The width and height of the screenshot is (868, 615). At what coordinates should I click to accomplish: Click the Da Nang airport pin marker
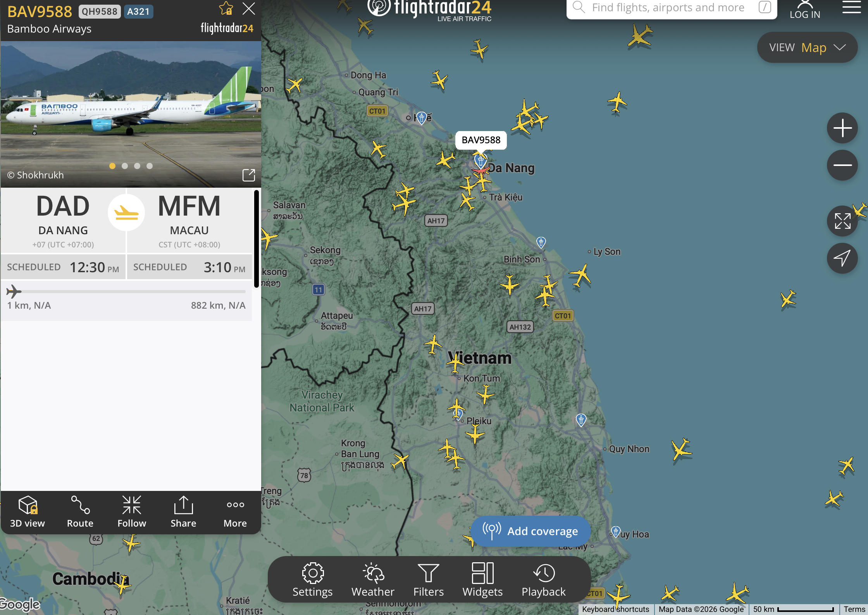click(x=480, y=160)
